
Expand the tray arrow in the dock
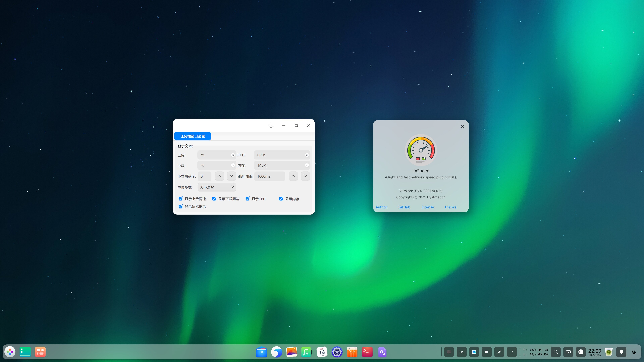point(512,352)
